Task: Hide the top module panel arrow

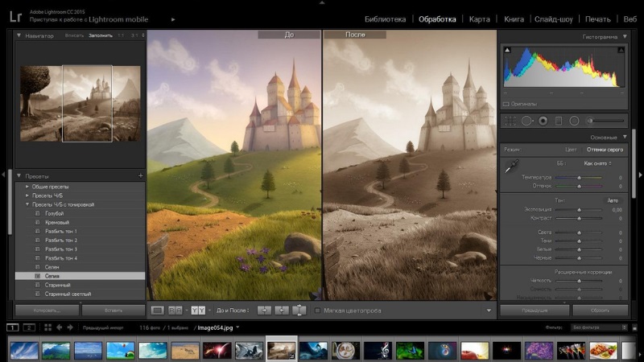Action: [322, 2]
